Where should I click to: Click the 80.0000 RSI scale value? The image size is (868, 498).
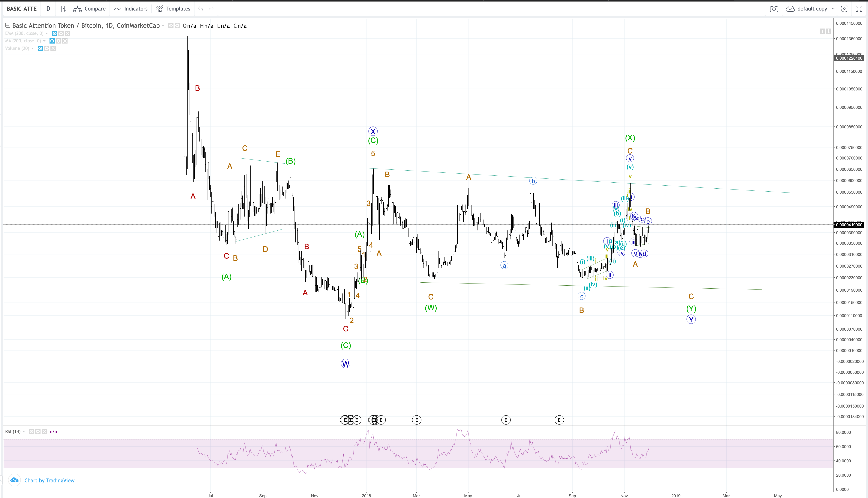(x=843, y=432)
